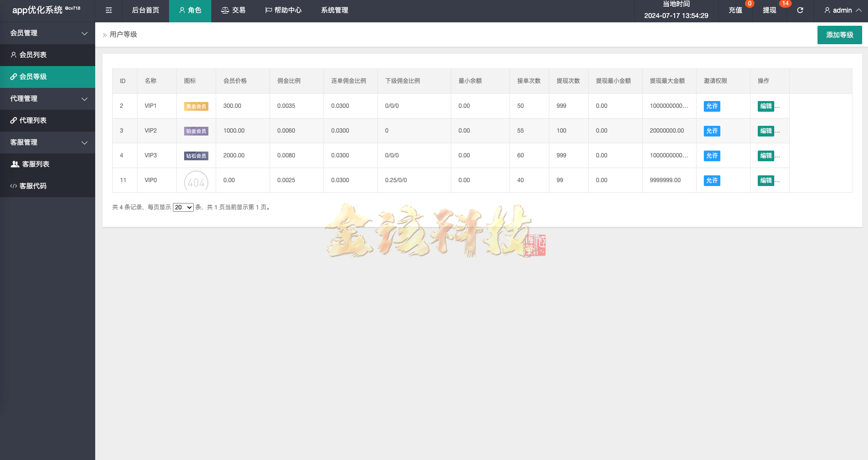
Task: Click the hamburger menu icon beside 后台首页
Action: 108,10
